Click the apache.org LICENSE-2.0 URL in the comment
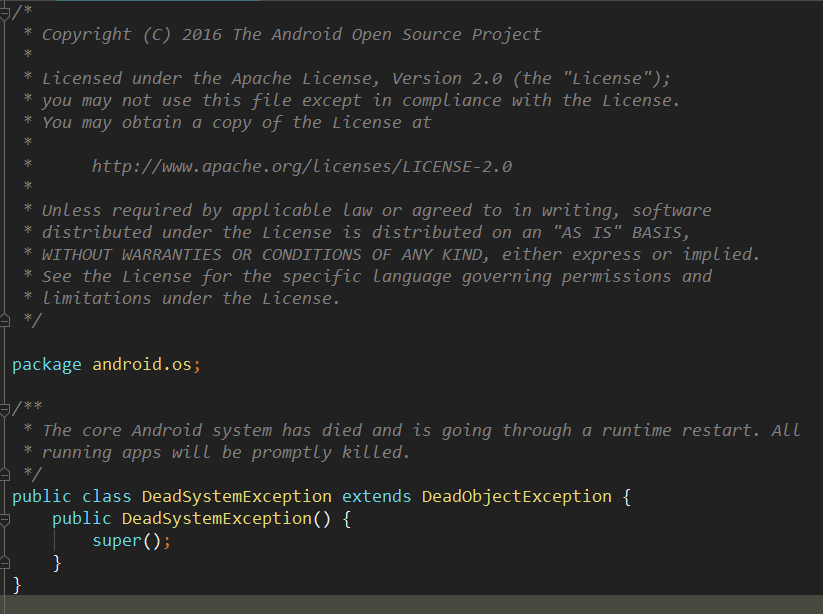This screenshot has height=614, width=823. point(302,166)
